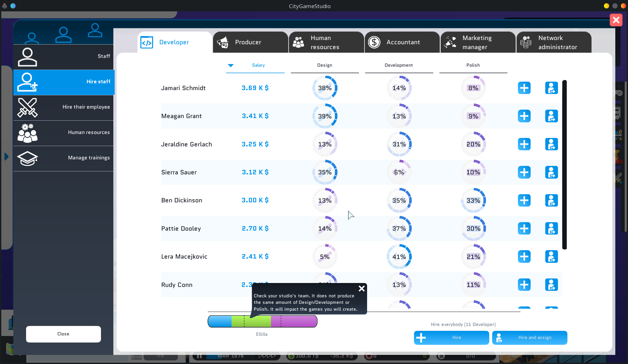The height and width of the screenshot is (364, 628).
Task: Hire Lera Macejkovic using the plus icon
Action: pos(524,257)
